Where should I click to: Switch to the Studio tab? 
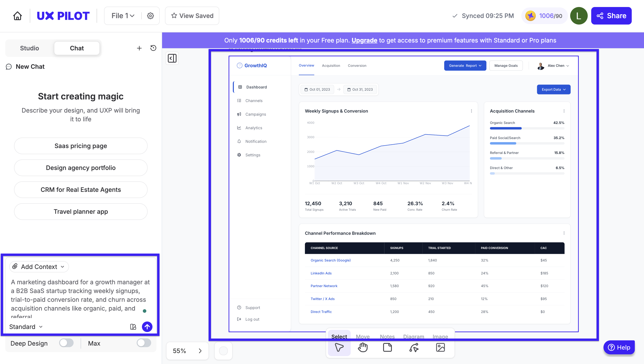(30, 48)
